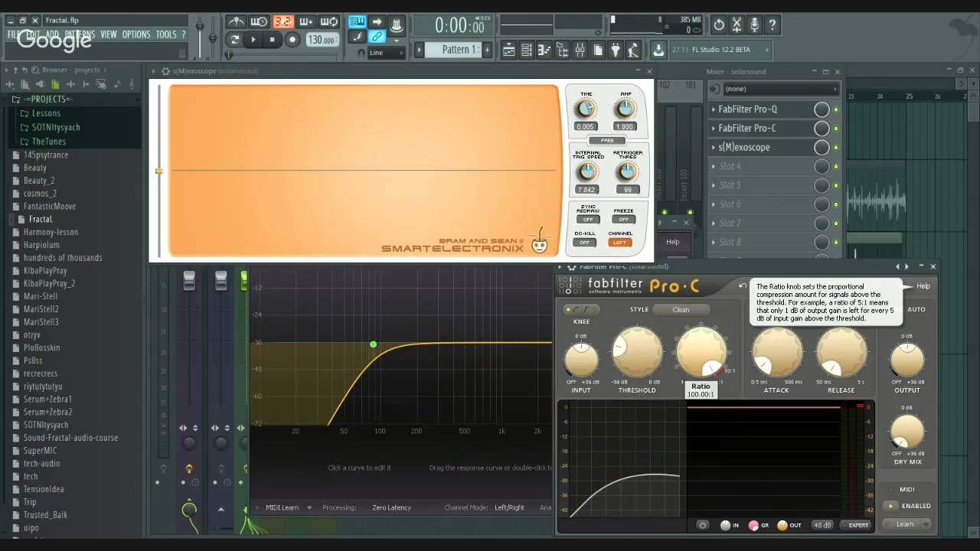Click the loop recording icon
980x551 pixels.
tap(329, 21)
